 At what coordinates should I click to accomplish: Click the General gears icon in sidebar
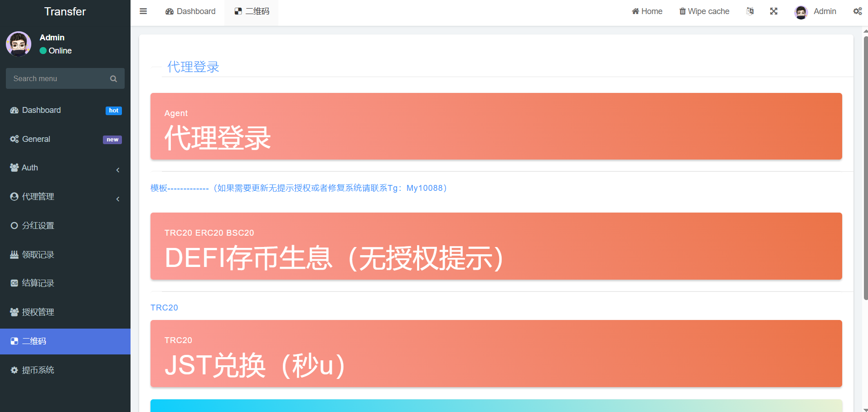(14, 139)
